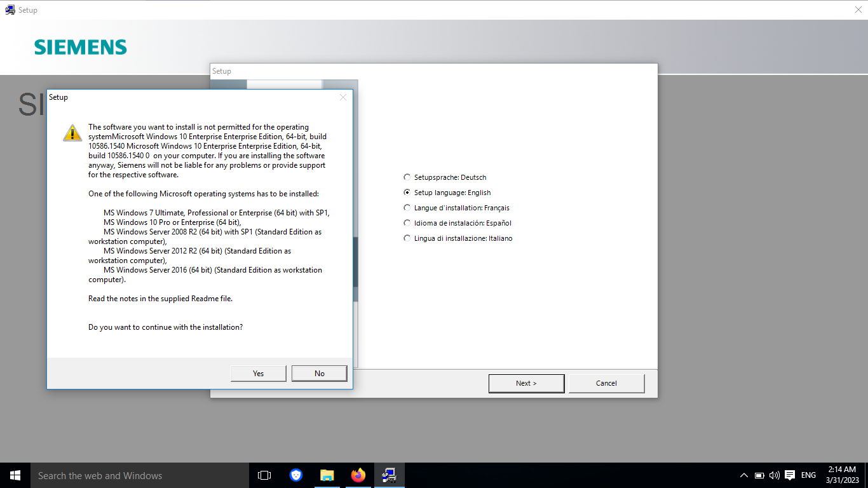Click Yes to continue the installation
This screenshot has height=488, width=868.
pyautogui.click(x=258, y=374)
